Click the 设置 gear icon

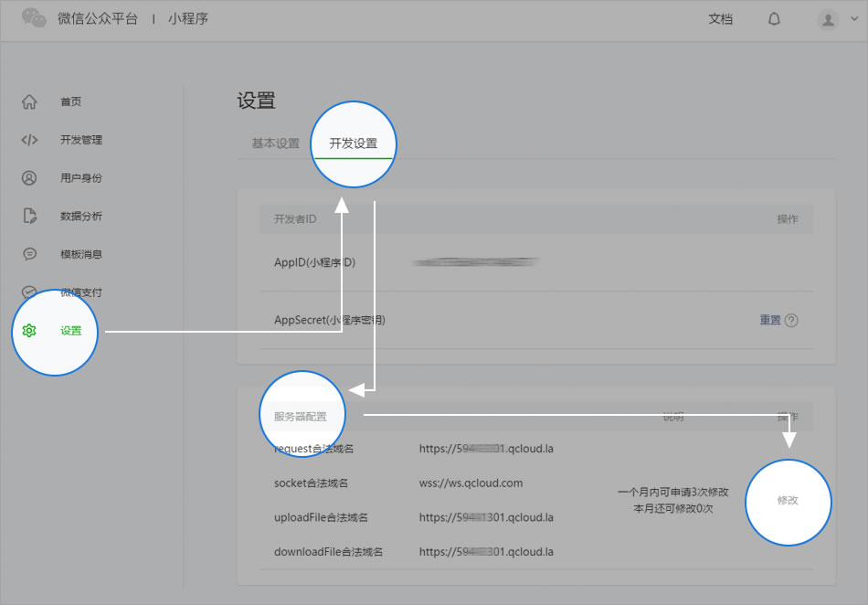29,331
